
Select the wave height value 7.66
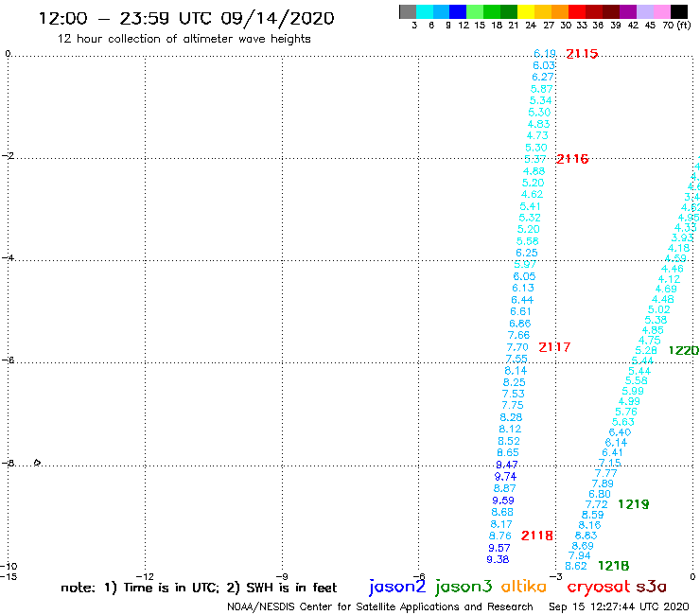pyautogui.click(x=518, y=335)
